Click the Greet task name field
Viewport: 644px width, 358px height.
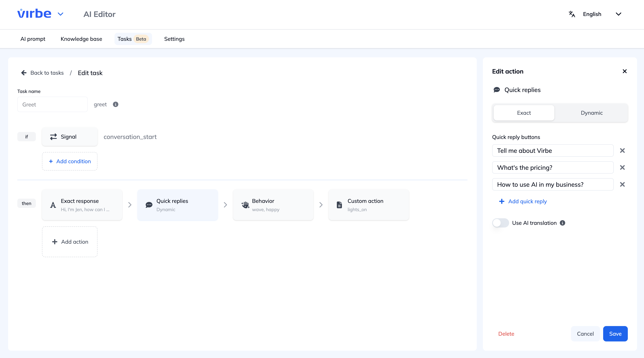pos(52,104)
